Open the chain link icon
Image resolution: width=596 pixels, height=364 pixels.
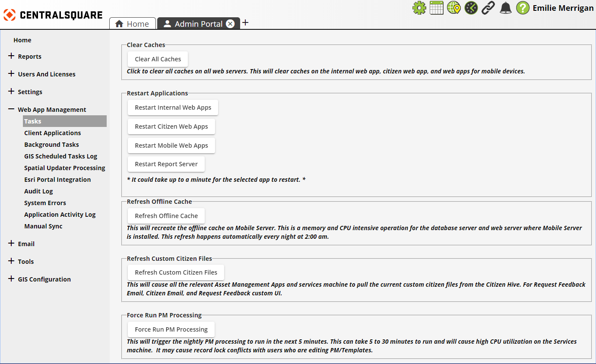point(488,8)
